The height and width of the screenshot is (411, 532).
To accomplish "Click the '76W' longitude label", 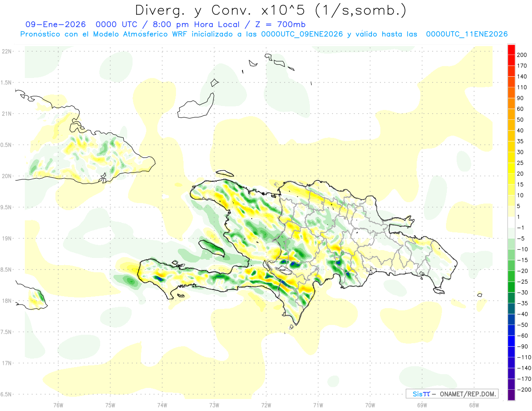I will 59,405.
